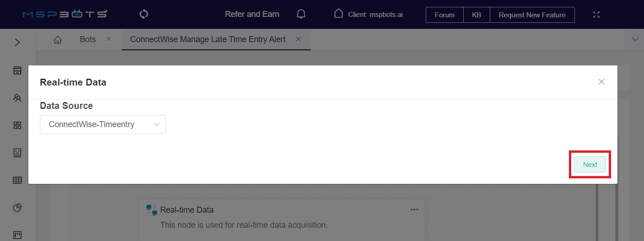Click Request New Feature
This screenshot has width=644, height=241.
tap(532, 15)
